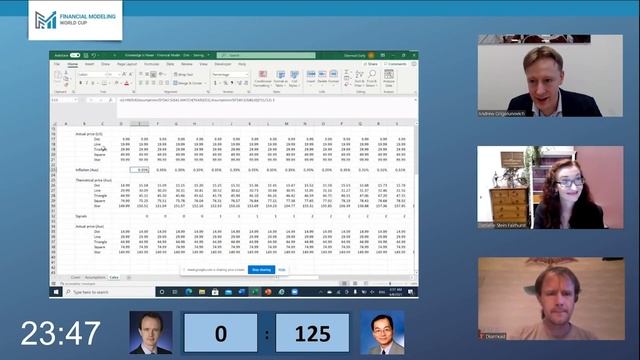Screen dimensions: 640x360
Task: Select the Calcs sheet tab
Action: 114,278
